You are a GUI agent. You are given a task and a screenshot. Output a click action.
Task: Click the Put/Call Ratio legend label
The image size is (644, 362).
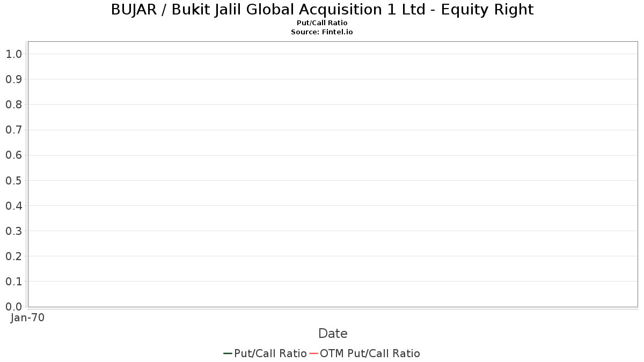pyautogui.click(x=270, y=353)
